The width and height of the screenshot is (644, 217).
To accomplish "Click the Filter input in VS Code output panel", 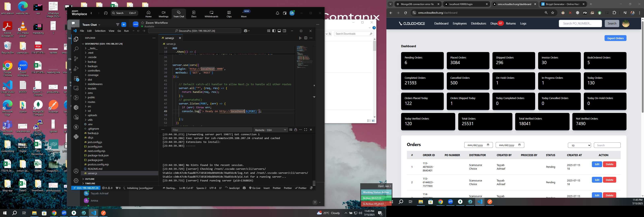I will click(x=212, y=130).
